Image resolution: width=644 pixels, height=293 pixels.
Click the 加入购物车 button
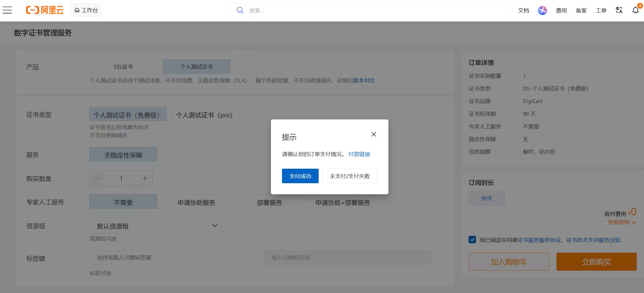point(509,262)
